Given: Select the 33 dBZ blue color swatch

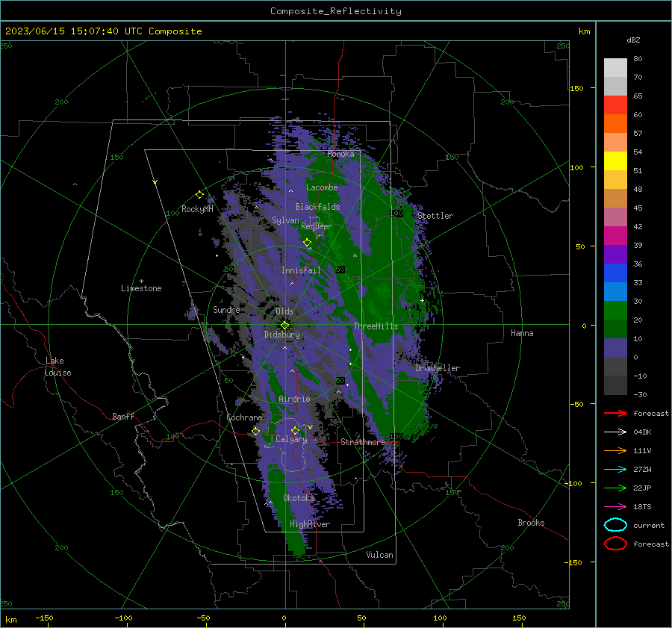Looking at the screenshot, I should pos(615,291).
